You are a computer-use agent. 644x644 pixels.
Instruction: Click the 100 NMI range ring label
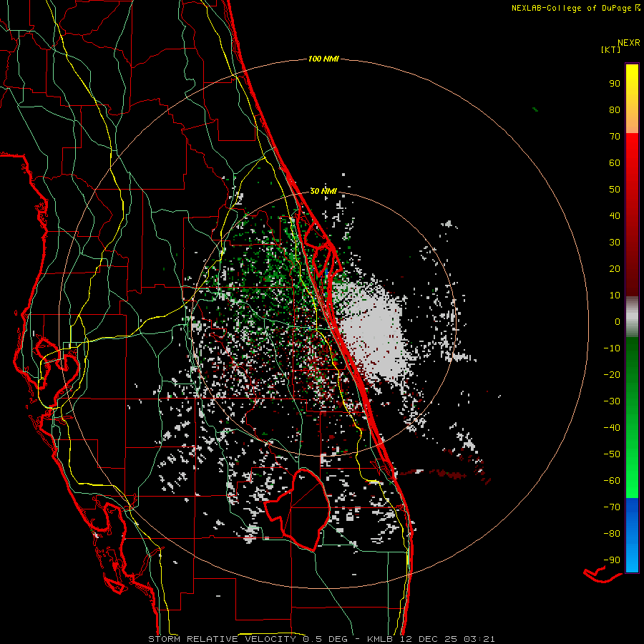[323, 59]
